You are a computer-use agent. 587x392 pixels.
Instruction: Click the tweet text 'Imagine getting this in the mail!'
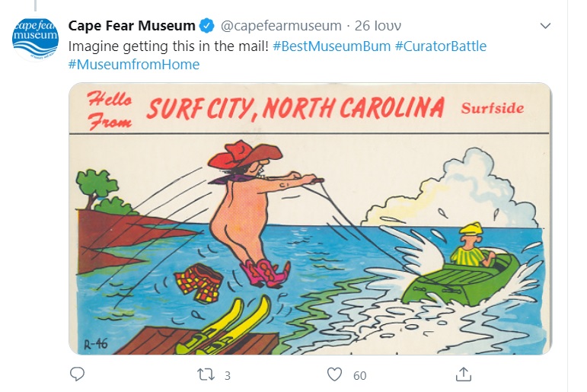167,46
